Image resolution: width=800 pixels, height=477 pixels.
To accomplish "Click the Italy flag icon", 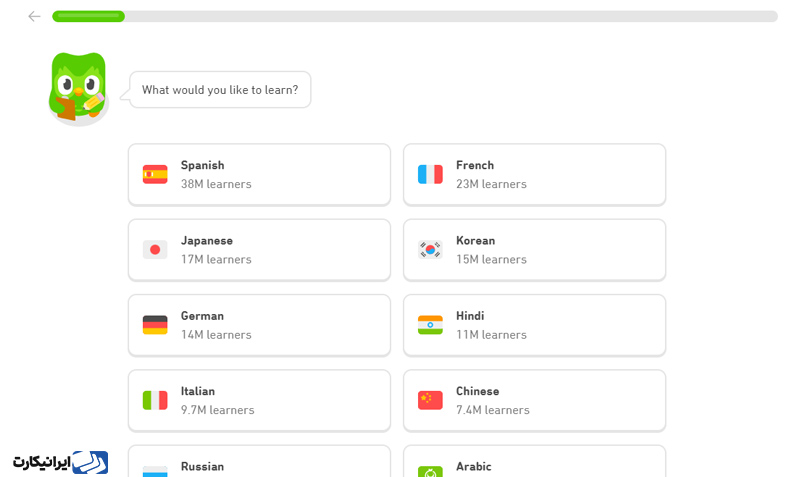I will 155,400.
